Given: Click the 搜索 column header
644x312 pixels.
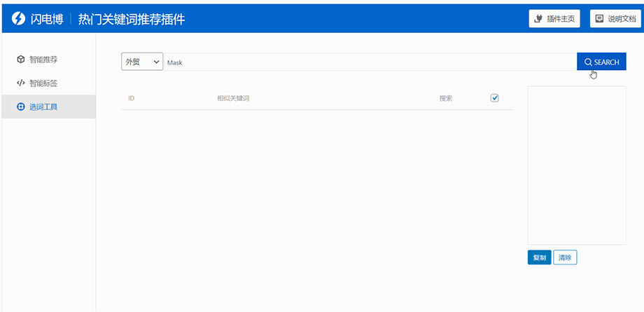Looking at the screenshot, I should tap(446, 98).
